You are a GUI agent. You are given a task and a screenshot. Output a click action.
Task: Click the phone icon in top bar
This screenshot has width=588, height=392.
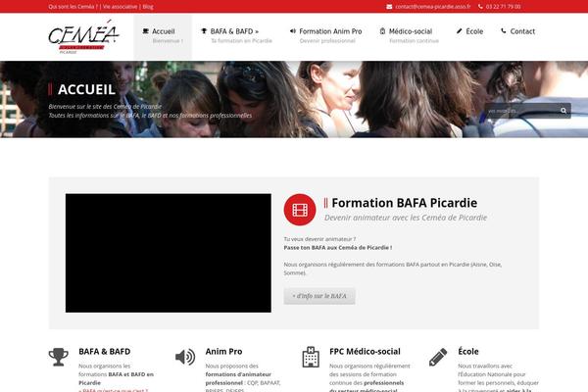480,7
